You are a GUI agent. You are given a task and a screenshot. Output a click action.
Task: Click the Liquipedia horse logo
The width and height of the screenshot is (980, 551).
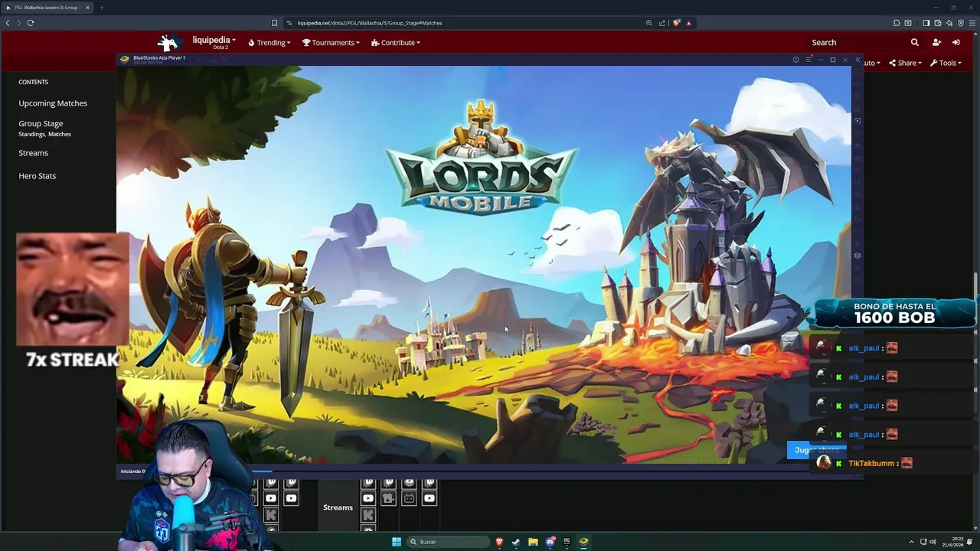coord(168,42)
